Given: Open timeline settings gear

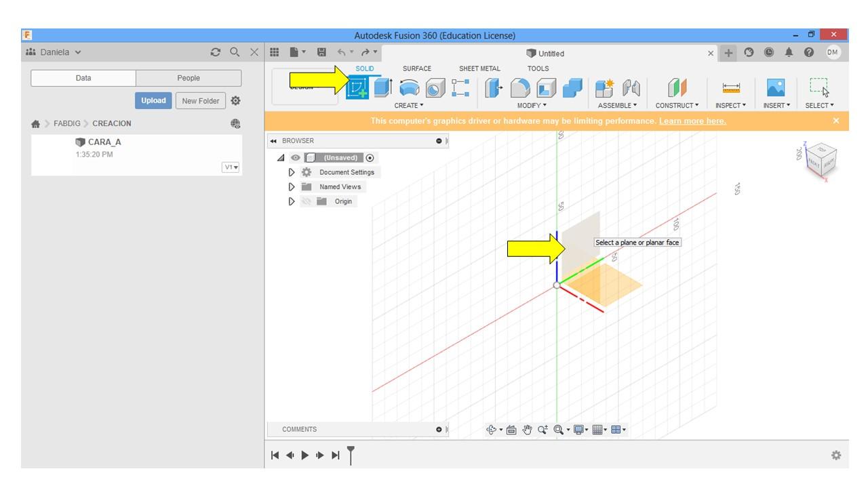Looking at the screenshot, I should pos(836,455).
